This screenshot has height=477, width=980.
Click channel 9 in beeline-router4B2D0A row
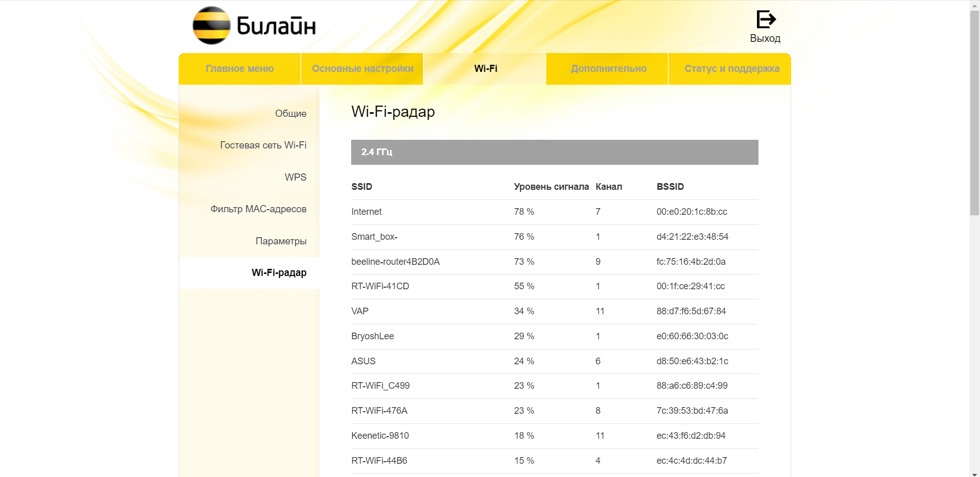click(598, 262)
